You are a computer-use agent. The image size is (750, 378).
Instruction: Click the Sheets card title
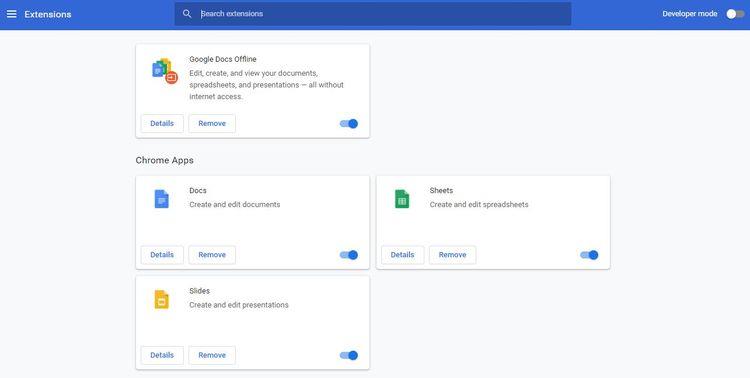(x=441, y=190)
